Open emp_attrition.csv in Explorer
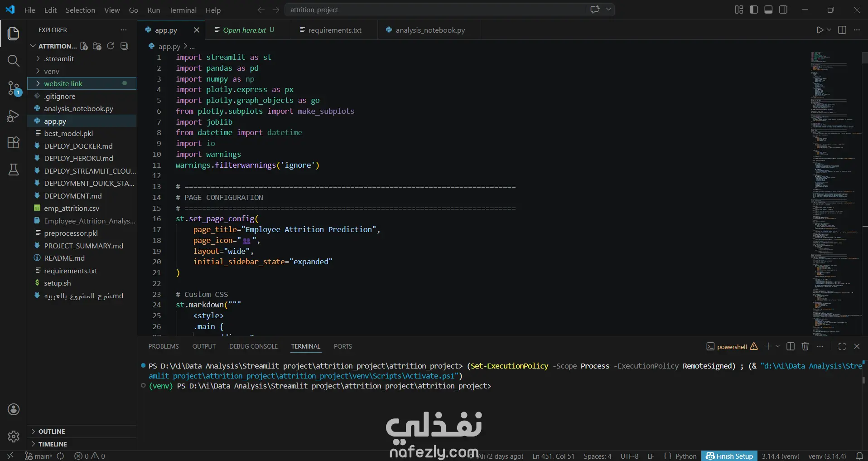This screenshot has height=461, width=868. click(82, 208)
